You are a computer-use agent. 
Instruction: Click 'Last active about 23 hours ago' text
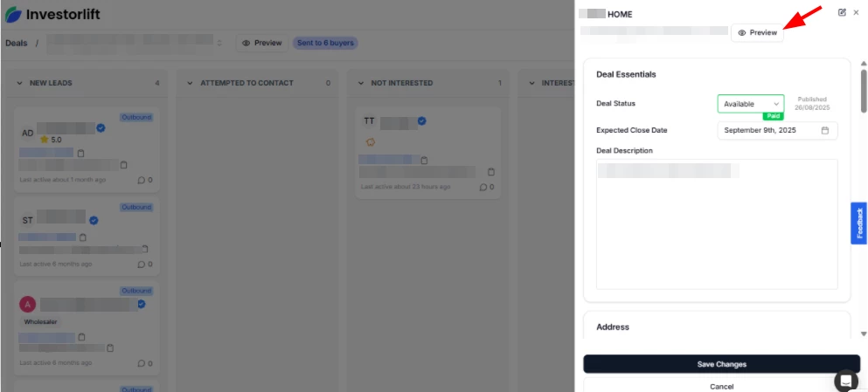click(406, 187)
